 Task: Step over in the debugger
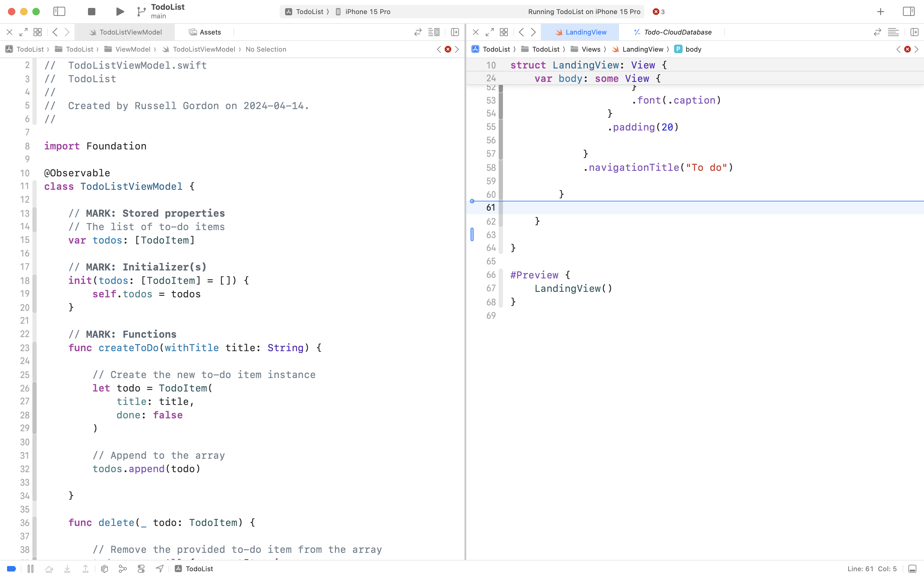[x=49, y=569]
